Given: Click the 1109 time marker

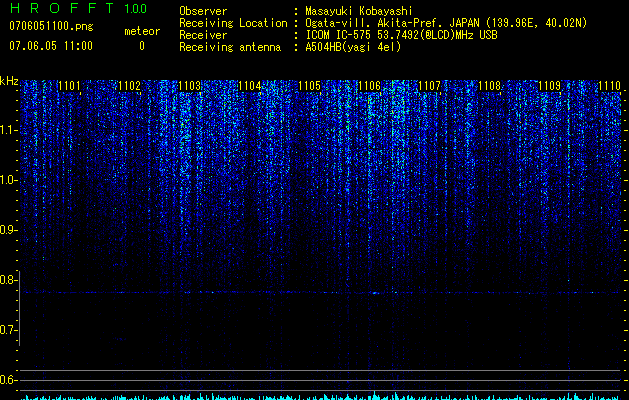Looking at the screenshot, I should (x=550, y=85).
